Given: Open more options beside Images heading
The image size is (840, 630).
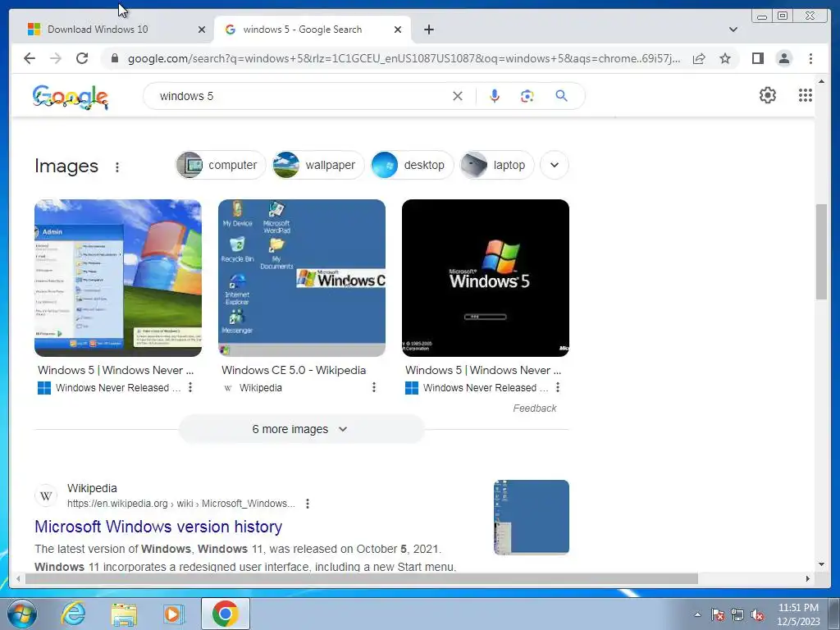Looking at the screenshot, I should (x=117, y=167).
